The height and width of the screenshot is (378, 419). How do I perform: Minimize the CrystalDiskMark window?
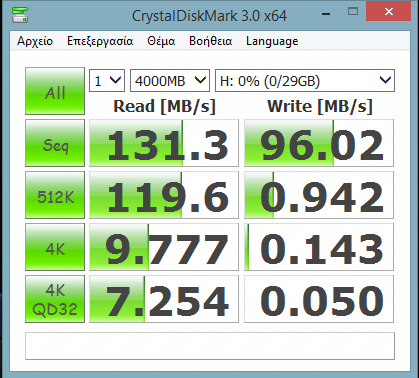tap(326, 13)
